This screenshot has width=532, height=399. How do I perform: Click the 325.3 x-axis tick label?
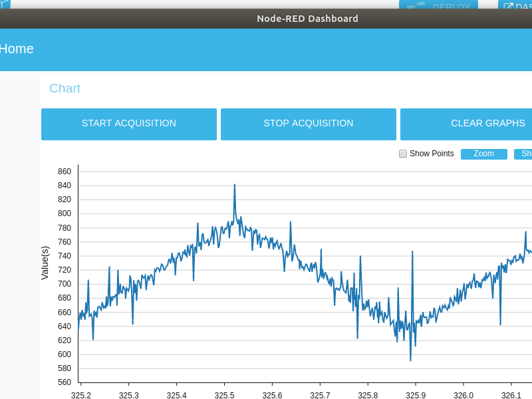tap(129, 395)
